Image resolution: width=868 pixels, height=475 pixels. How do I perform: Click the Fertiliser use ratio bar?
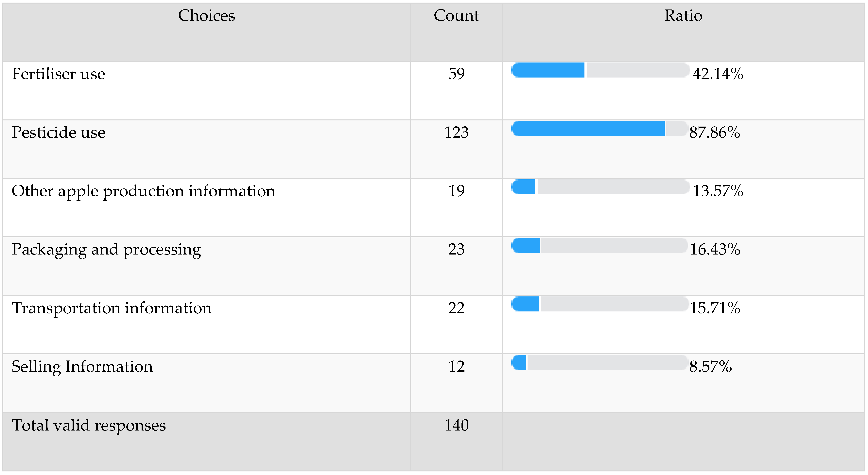tap(600, 70)
